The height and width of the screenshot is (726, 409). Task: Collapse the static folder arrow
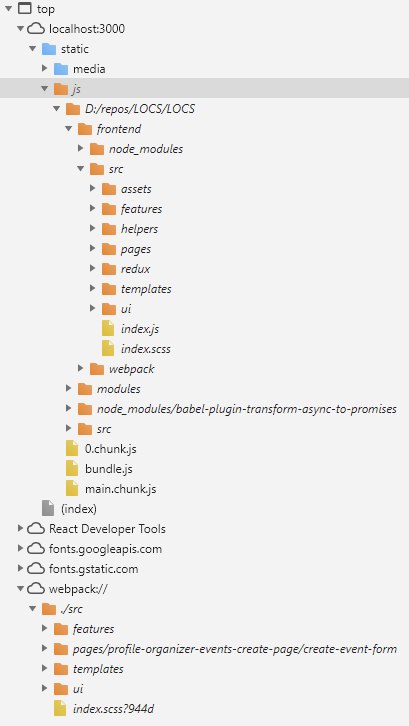click(32, 49)
